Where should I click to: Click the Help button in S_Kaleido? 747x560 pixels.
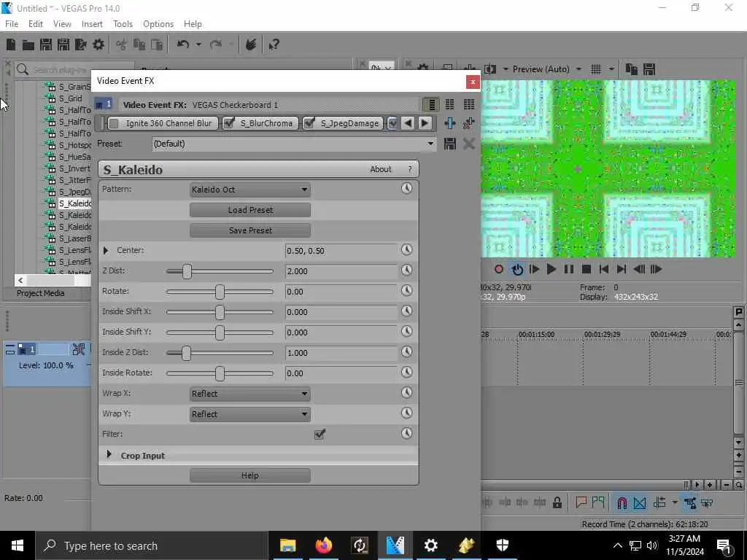[250, 475]
